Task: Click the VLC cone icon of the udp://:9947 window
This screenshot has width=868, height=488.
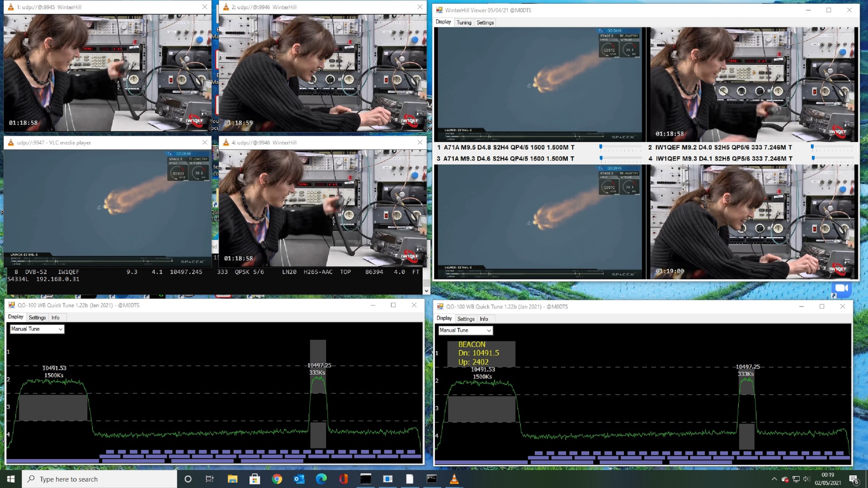Action: pyautogui.click(x=11, y=142)
